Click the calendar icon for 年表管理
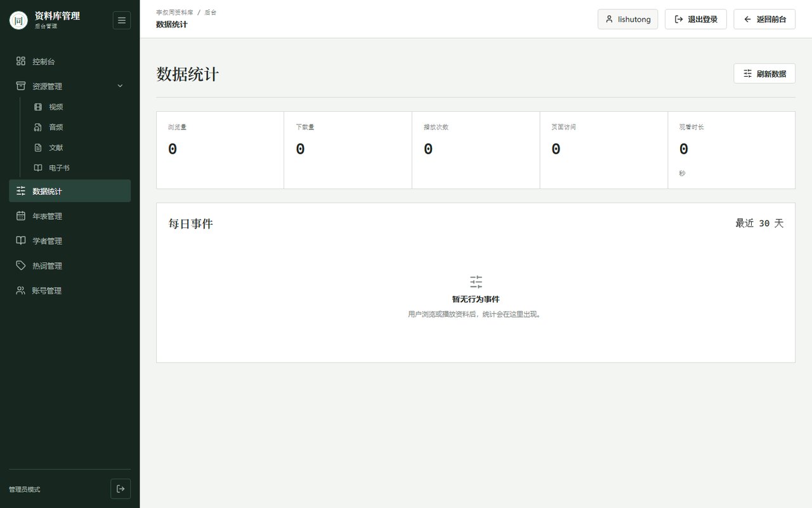The image size is (812, 508). [21, 216]
